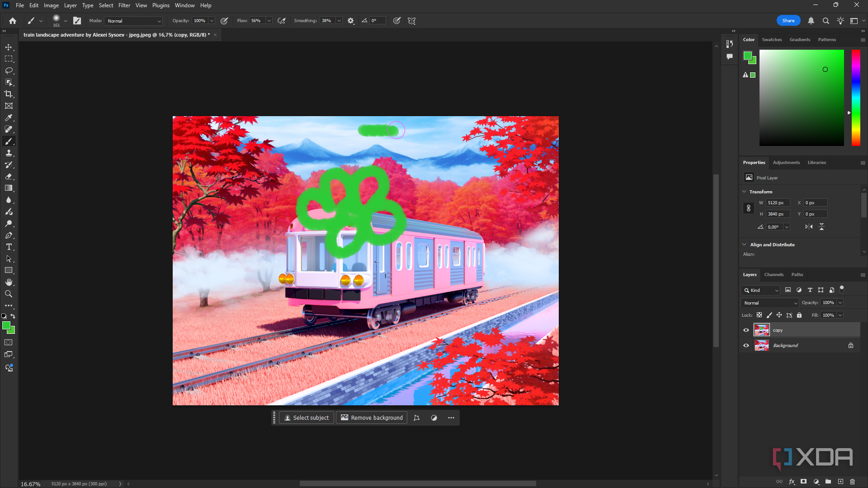868x488 pixels.
Task: Activate the Zoom tool
Action: [x=9, y=294]
